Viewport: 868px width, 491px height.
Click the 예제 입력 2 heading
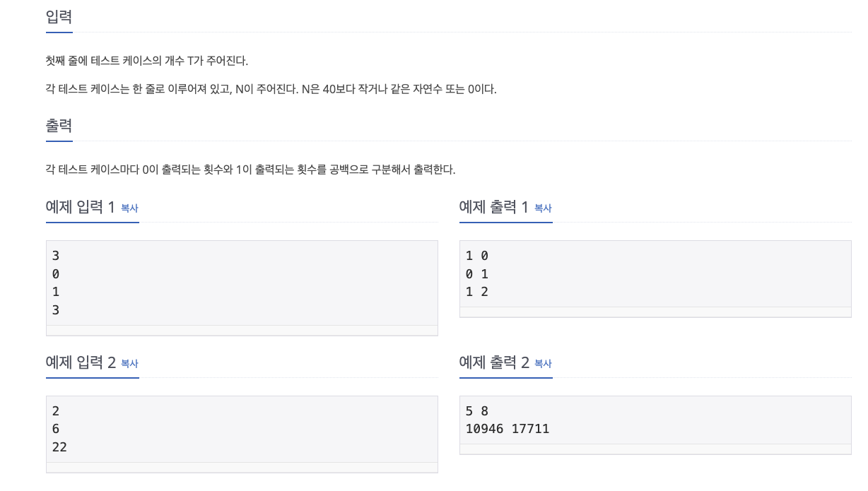[80, 362]
